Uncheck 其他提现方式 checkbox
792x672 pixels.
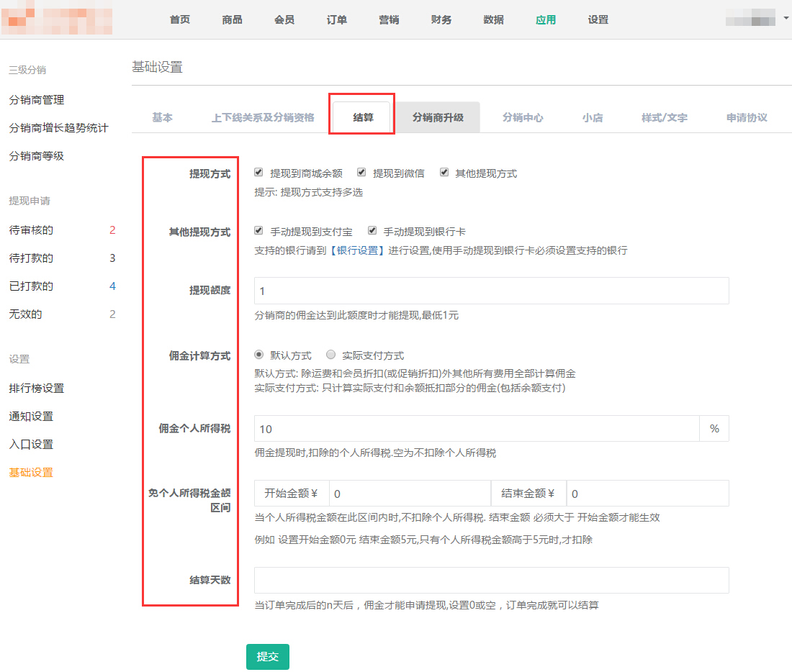coord(444,173)
